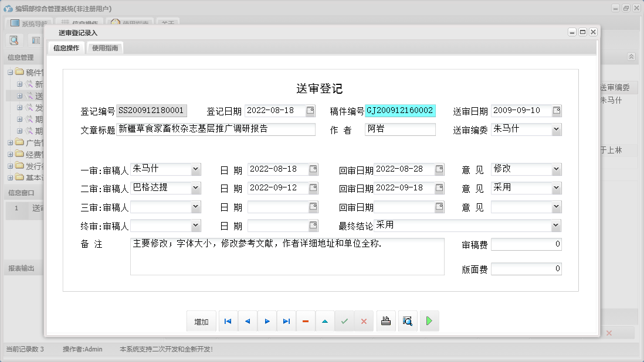Click the green run arrow icon
The height and width of the screenshot is (362, 644).
point(429,320)
